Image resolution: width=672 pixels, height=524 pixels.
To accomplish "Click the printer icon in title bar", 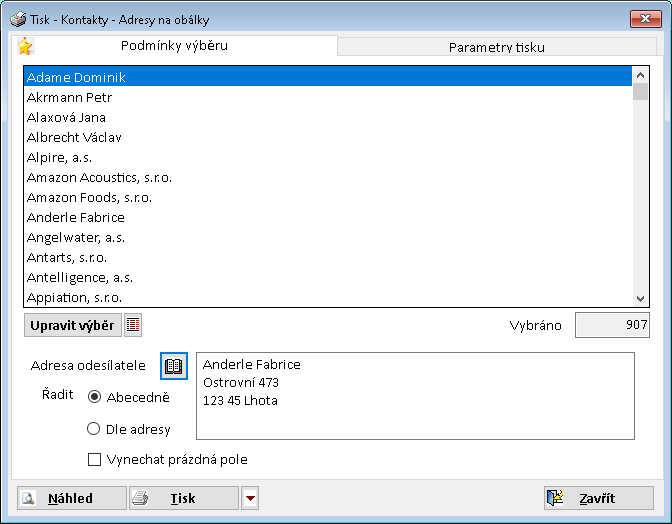I will 17,18.
